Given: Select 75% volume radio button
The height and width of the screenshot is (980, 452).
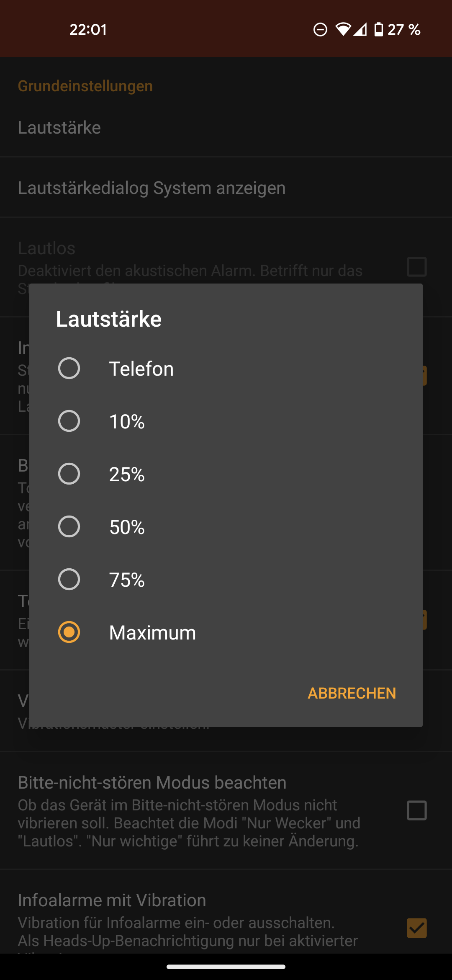Looking at the screenshot, I should [x=69, y=580].
